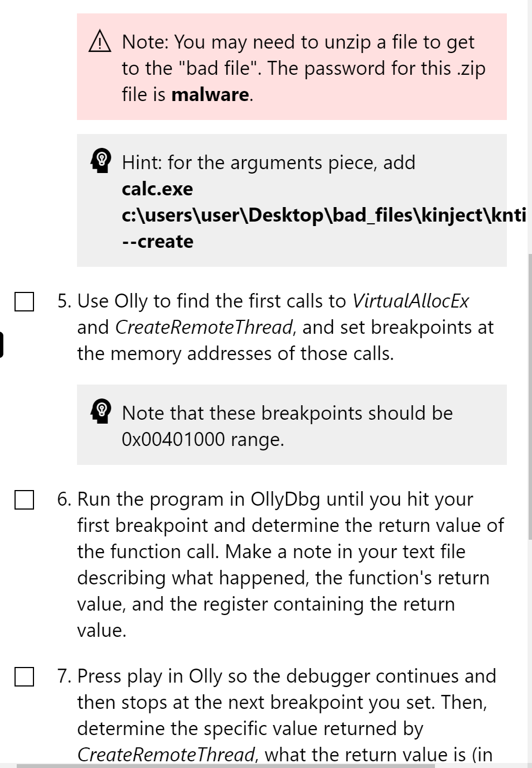Check the checkbox for step 6

[25, 500]
